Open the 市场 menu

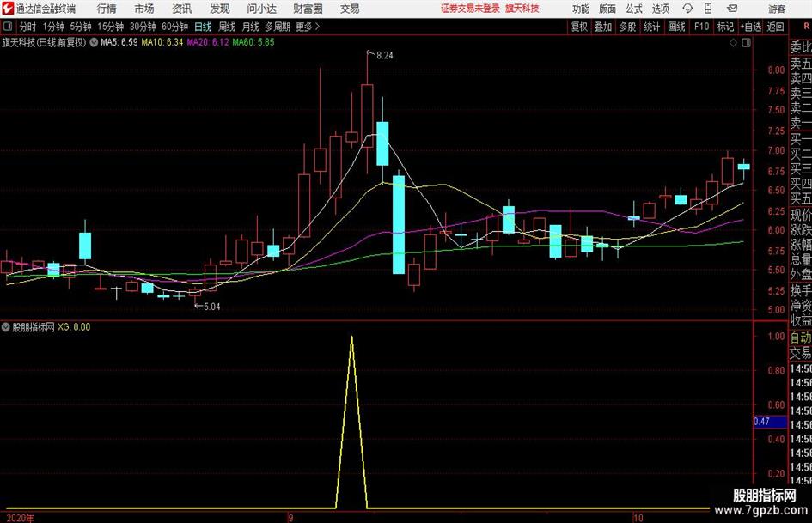tap(144, 9)
